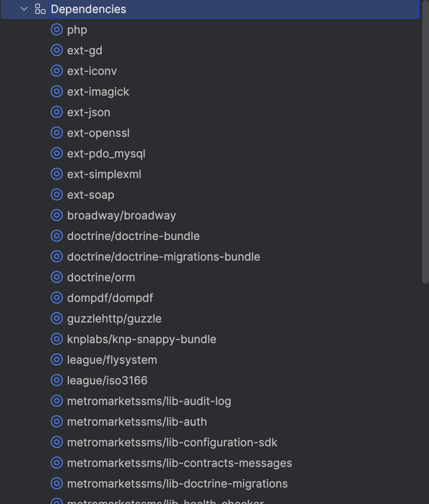Viewport: 429px width, 504px height.
Task: Select the ext-json entry
Action: click(88, 113)
